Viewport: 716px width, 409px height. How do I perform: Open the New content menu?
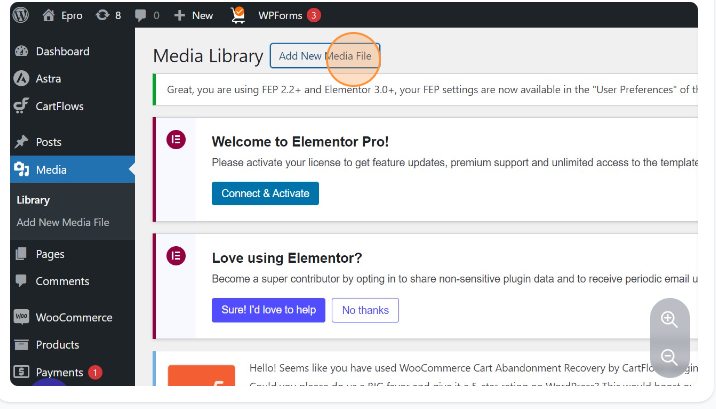[193, 15]
